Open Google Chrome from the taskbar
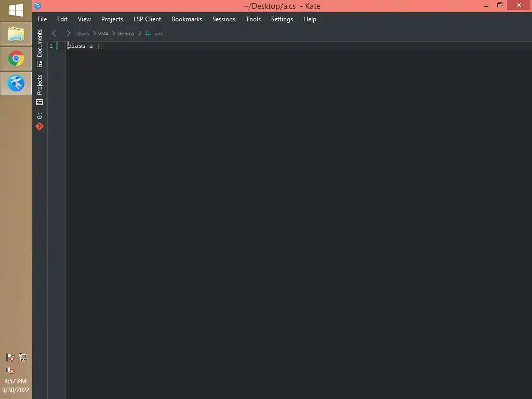 tap(16, 58)
